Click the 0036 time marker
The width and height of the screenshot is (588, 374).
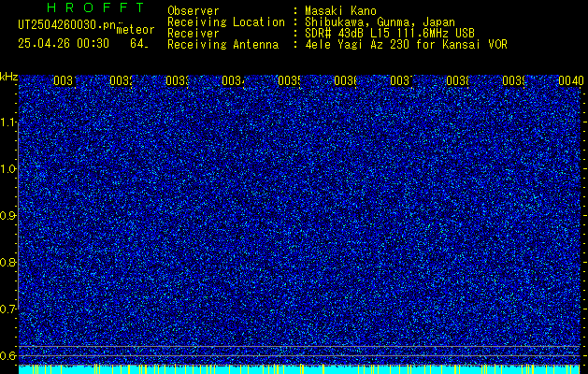[x=345, y=81]
